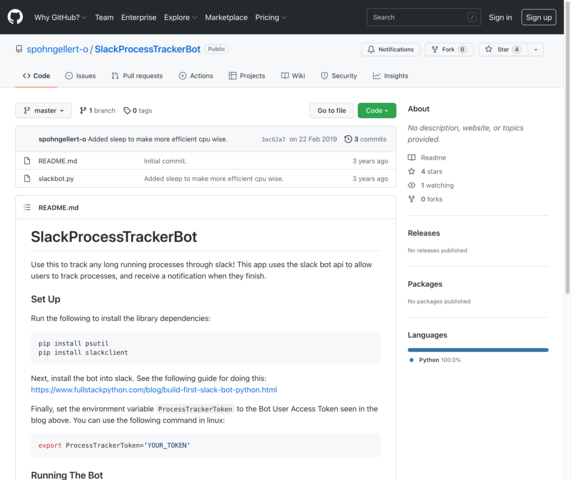
Task: Click the branch icon showing 1 branch
Action: (83, 110)
